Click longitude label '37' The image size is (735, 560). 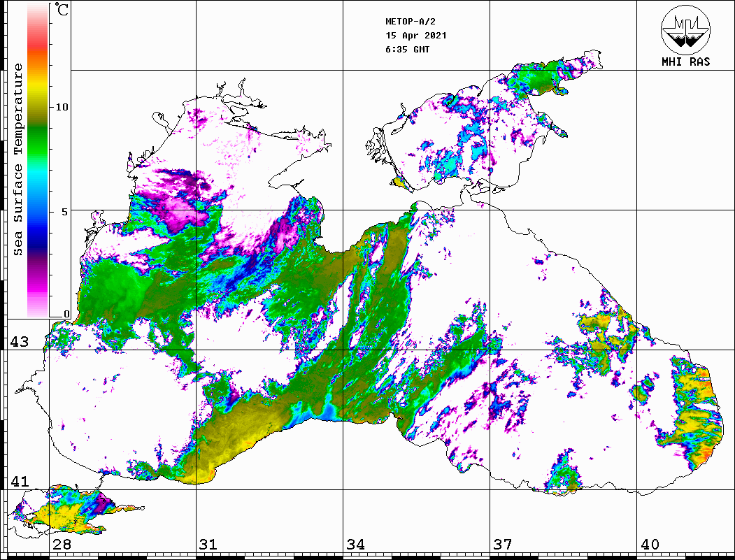click(x=503, y=544)
